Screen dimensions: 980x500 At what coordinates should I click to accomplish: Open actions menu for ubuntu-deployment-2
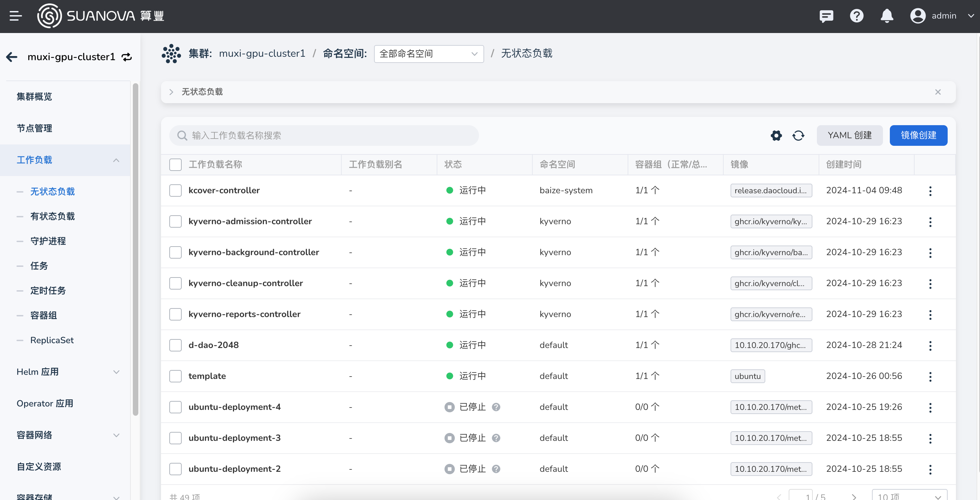930,470
